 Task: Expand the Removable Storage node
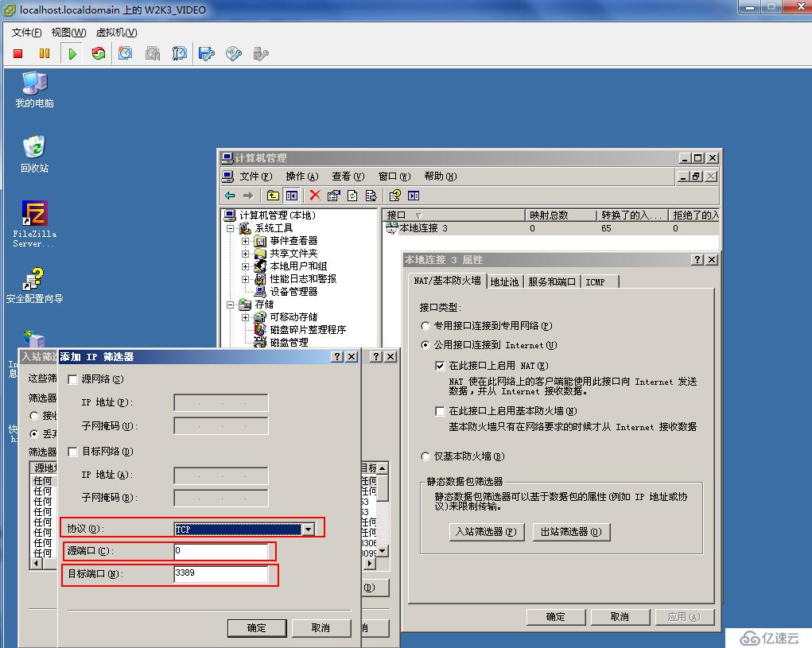pyautogui.click(x=246, y=317)
